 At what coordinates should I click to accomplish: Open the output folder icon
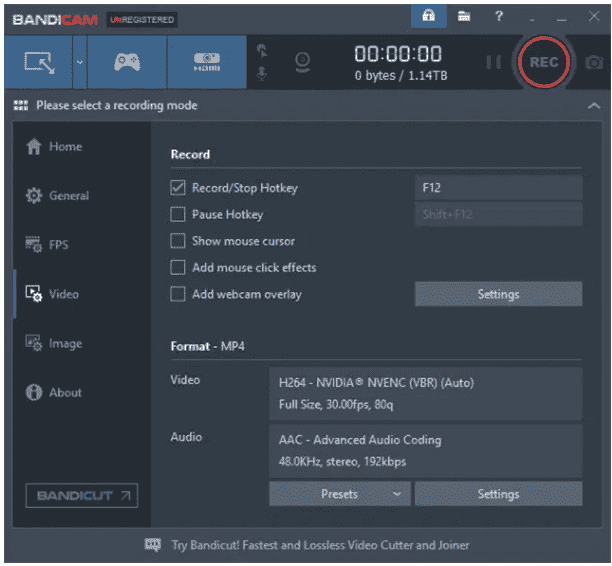pyautogui.click(x=464, y=16)
